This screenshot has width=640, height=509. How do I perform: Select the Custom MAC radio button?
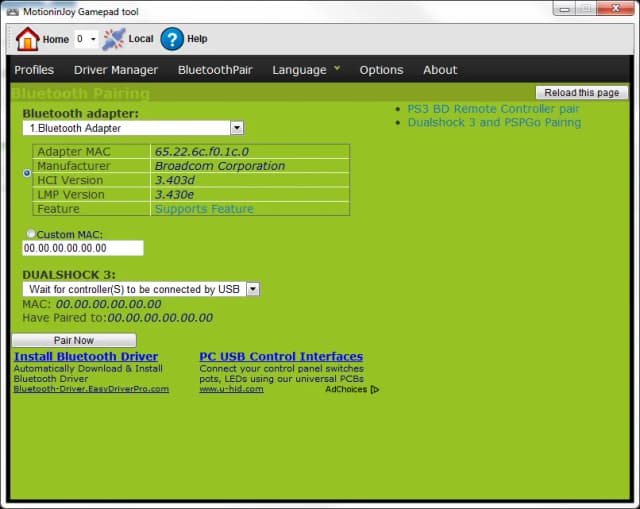31,233
